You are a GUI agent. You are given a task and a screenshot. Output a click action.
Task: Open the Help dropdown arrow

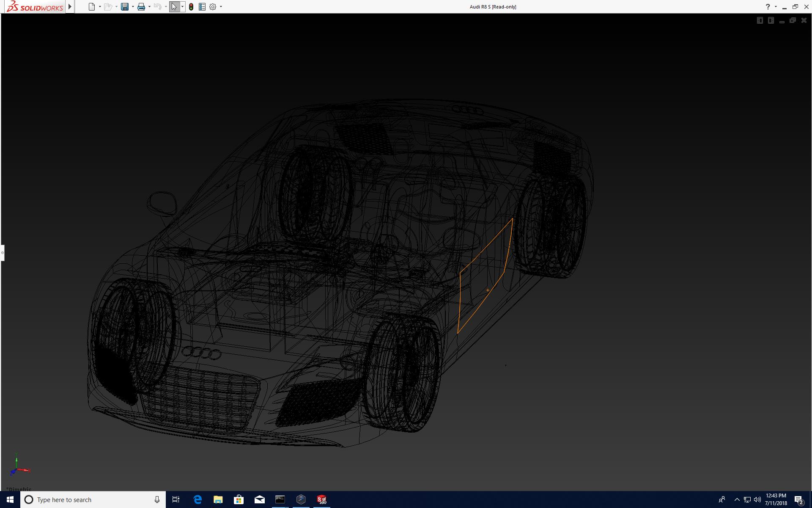click(776, 7)
